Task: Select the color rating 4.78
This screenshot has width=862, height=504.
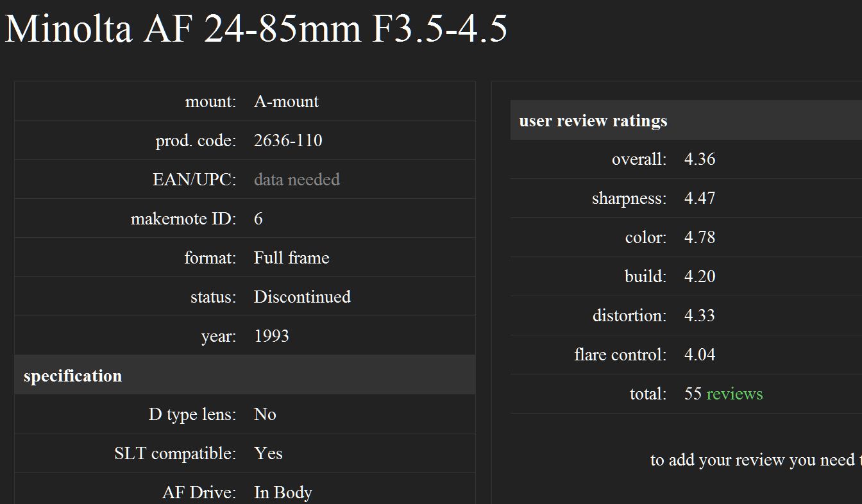Action: 700,237
